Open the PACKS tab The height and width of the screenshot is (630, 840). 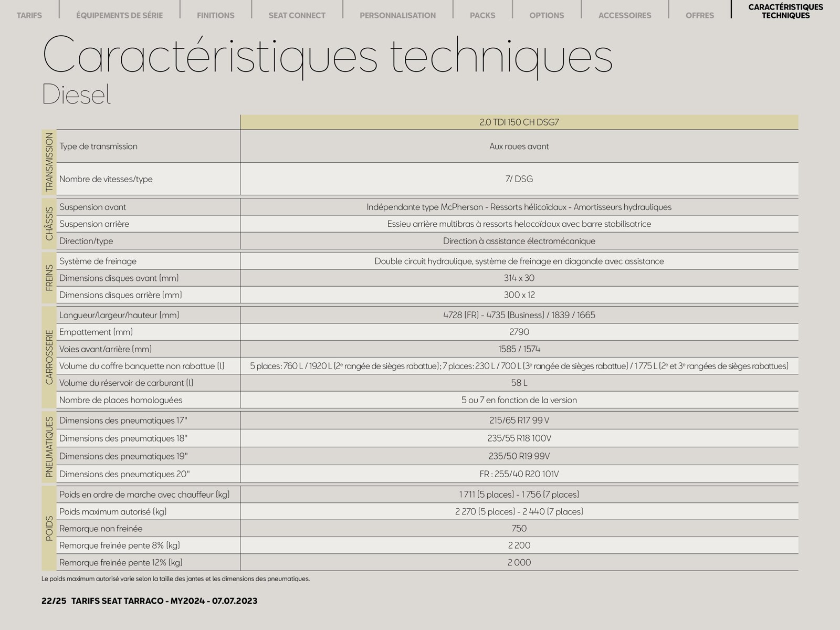[x=482, y=15]
